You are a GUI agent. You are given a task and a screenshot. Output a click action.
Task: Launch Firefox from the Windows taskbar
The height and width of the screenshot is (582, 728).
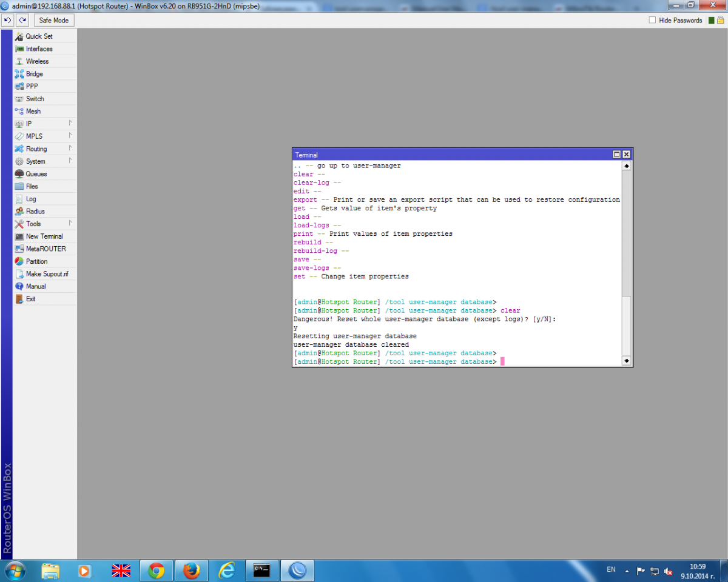tap(192, 570)
